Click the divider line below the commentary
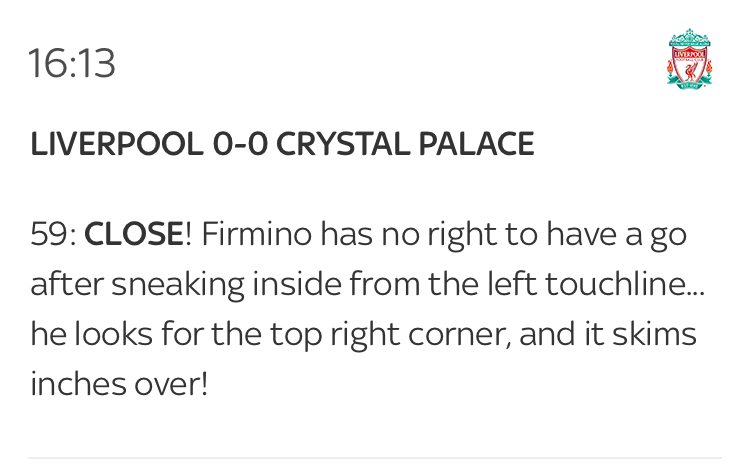This screenshot has width=750, height=464. [x=375, y=458]
